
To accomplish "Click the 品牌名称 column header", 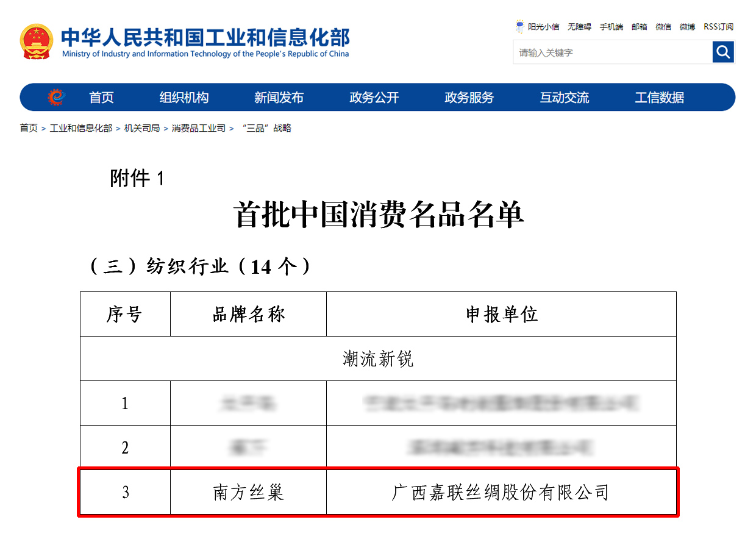I will [248, 314].
